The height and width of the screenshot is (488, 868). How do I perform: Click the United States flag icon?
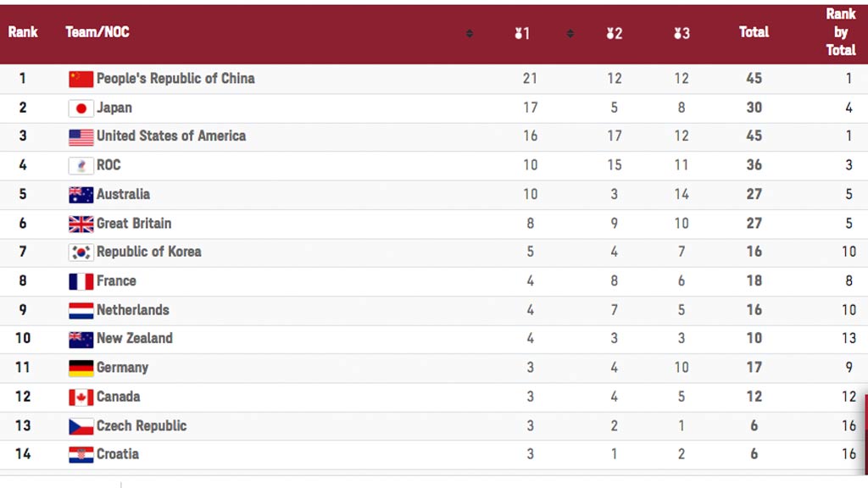(x=81, y=137)
